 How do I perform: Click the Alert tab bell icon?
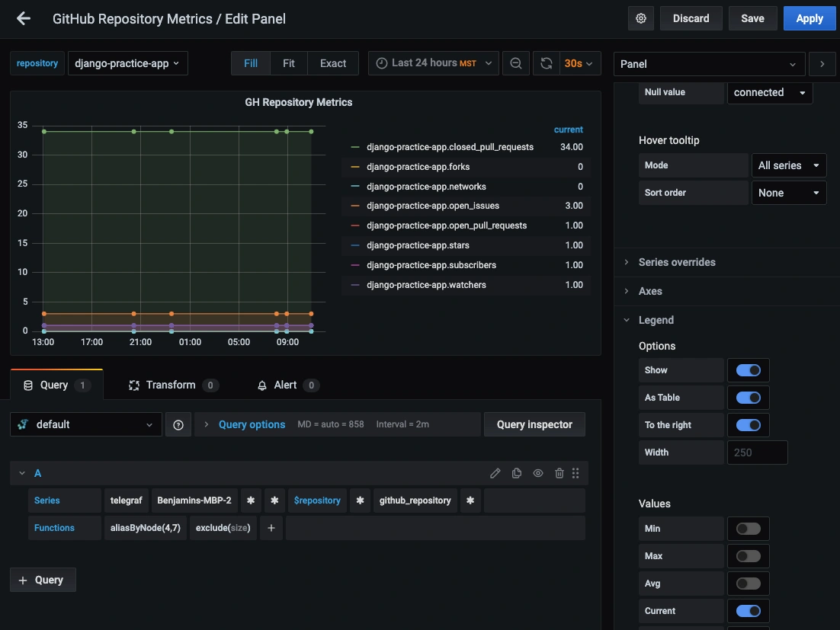(262, 385)
